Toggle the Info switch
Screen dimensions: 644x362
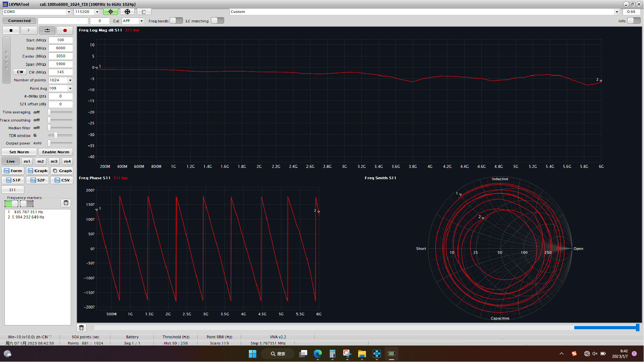pos(634,21)
